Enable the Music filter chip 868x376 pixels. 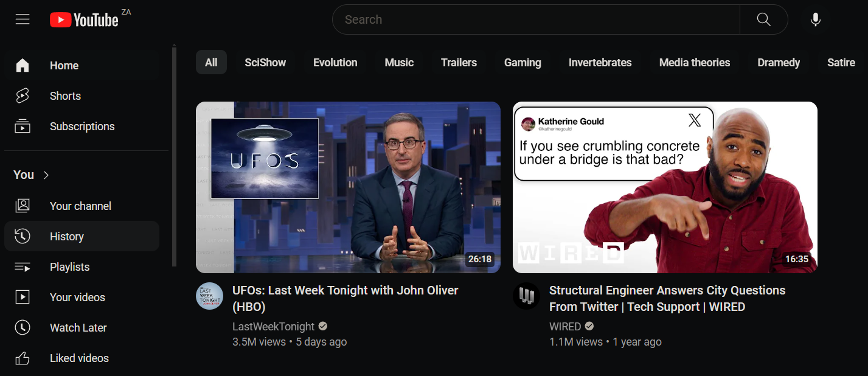[398, 62]
